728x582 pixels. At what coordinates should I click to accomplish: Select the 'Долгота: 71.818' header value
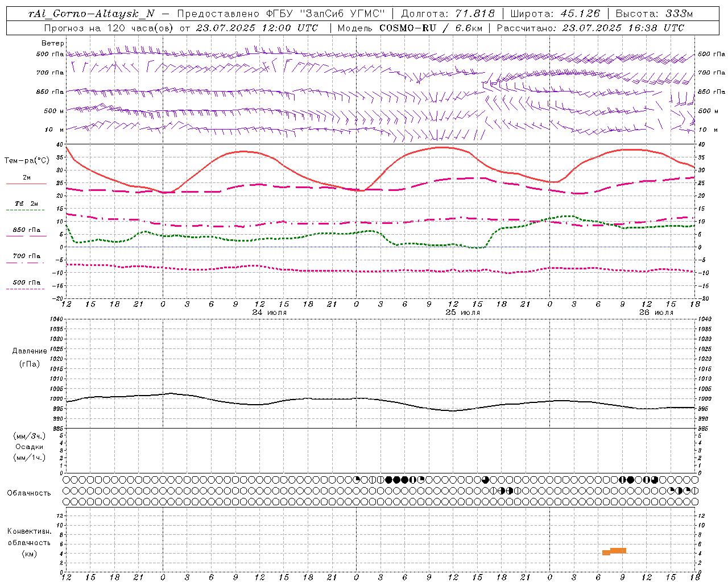(x=448, y=14)
